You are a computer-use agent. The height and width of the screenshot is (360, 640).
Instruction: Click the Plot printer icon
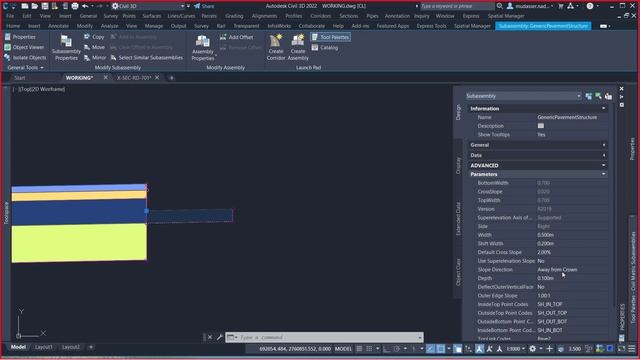tap(75, 6)
